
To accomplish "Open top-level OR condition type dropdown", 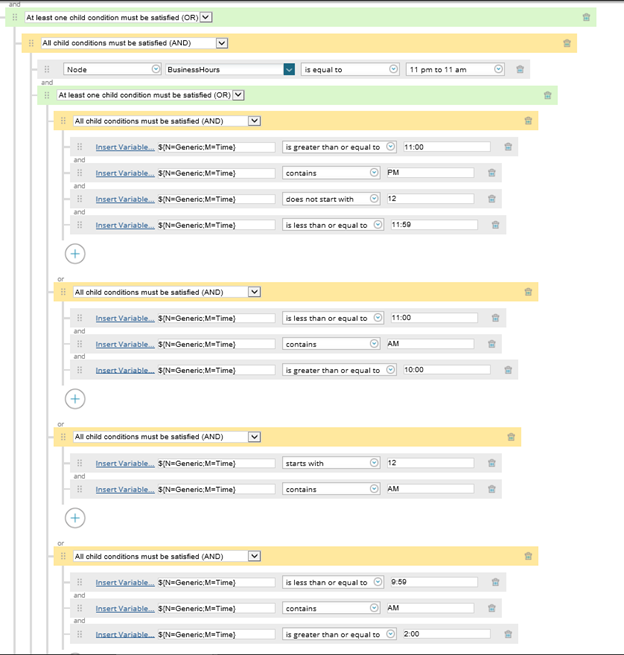I will 206,17.
